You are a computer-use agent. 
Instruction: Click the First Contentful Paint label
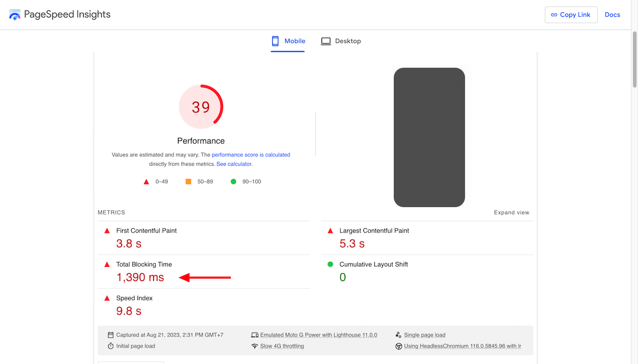coord(147,231)
